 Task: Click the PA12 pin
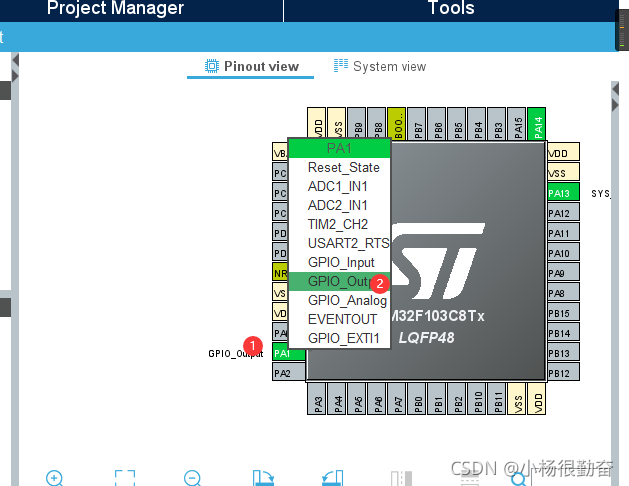tap(563, 213)
